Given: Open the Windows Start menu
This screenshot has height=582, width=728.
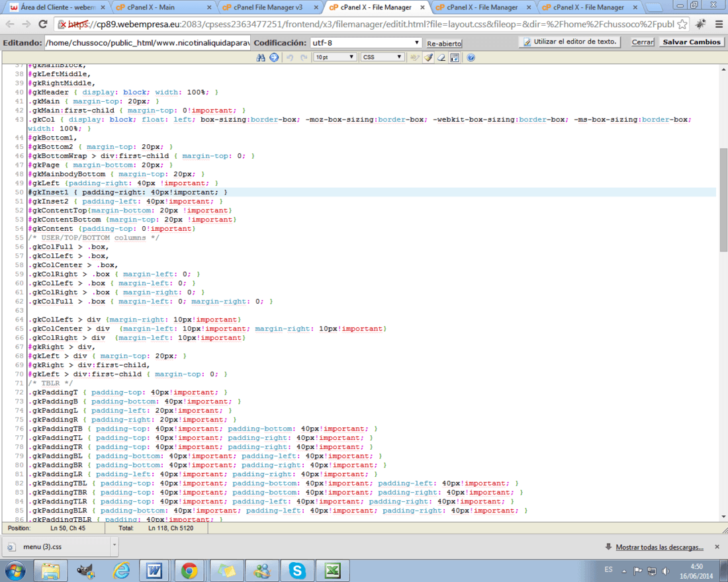Looking at the screenshot, I should (x=15, y=571).
